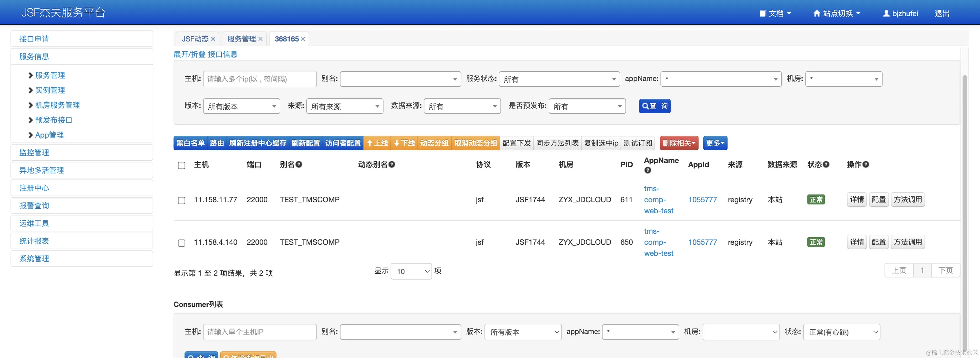Open 实例管理 in the sidebar

(x=50, y=90)
